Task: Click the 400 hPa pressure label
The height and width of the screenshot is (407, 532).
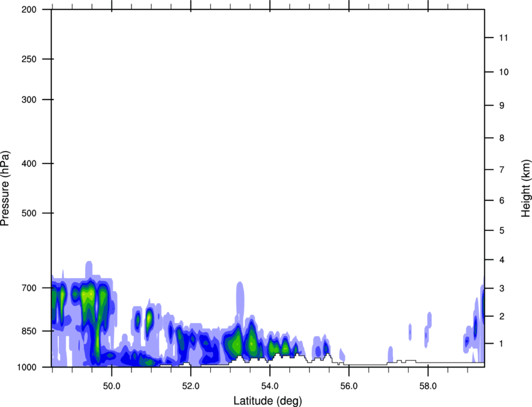Action: [x=29, y=163]
